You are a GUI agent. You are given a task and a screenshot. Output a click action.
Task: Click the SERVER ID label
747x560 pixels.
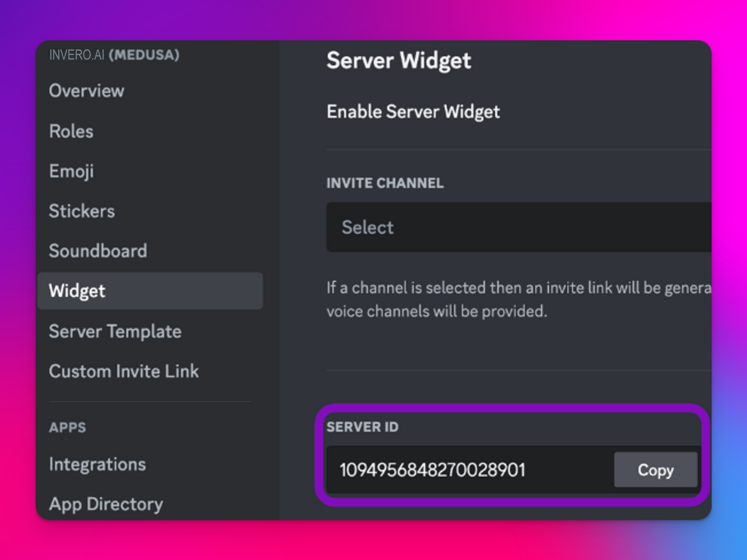pos(363,427)
